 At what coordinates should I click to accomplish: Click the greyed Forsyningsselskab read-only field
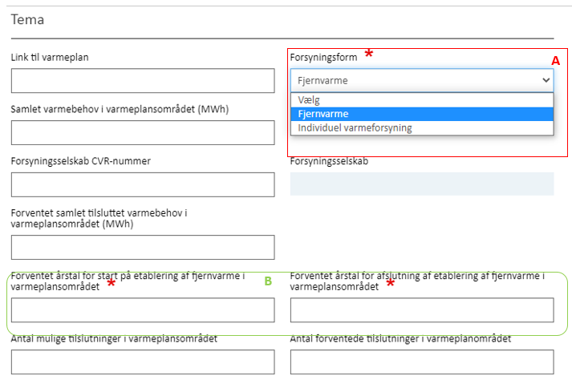(421, 184)
